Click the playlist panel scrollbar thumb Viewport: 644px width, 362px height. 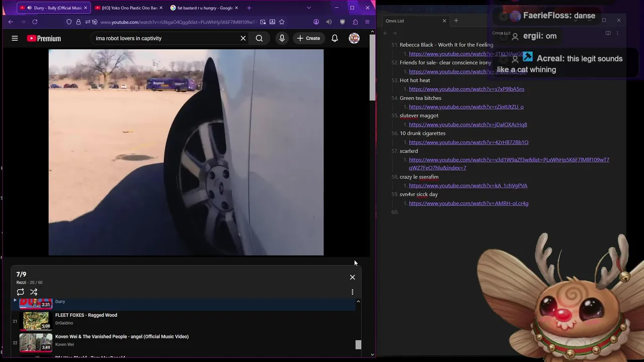358,345
